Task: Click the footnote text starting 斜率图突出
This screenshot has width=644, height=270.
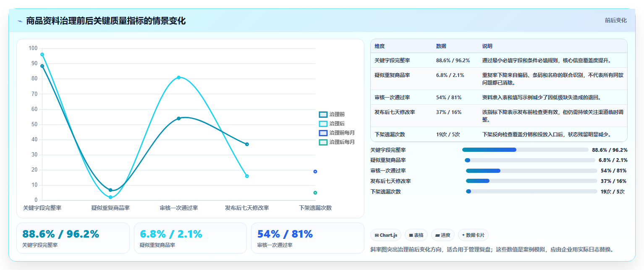Action: [492, 249]
